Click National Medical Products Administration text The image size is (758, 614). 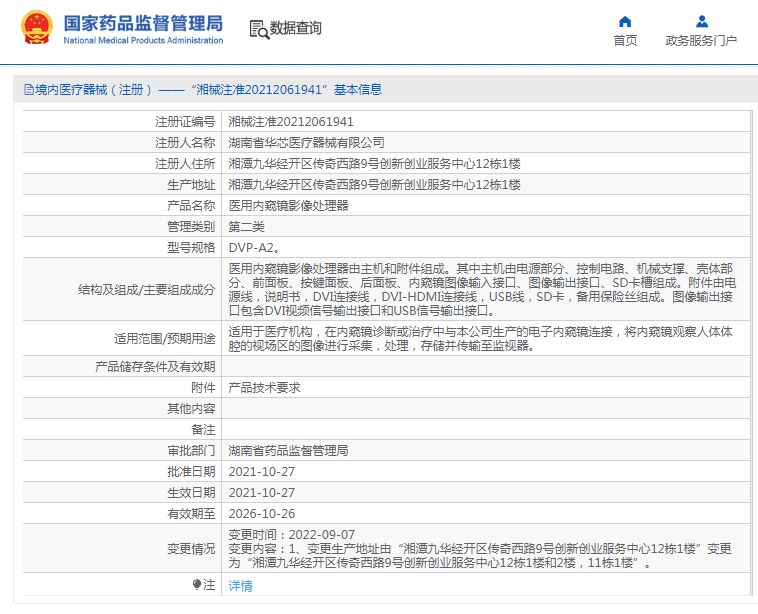143,41
